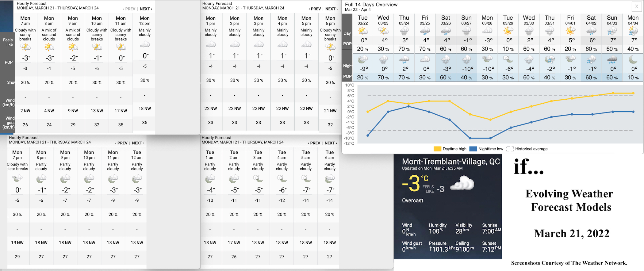The image size is (644, 271).
Task: Click the Tue 6 am partly cloudy icon
Action: coord(330,178)
